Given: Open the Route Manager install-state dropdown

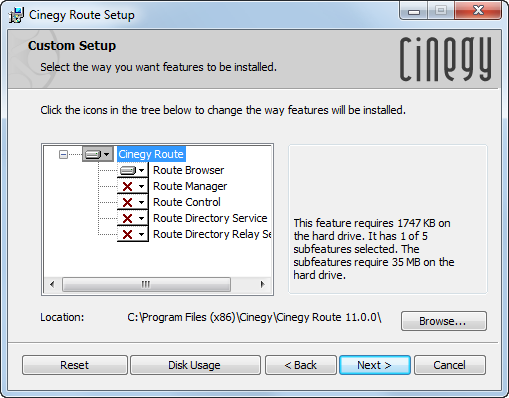Looking at the screenshot, I should (133, 186).
